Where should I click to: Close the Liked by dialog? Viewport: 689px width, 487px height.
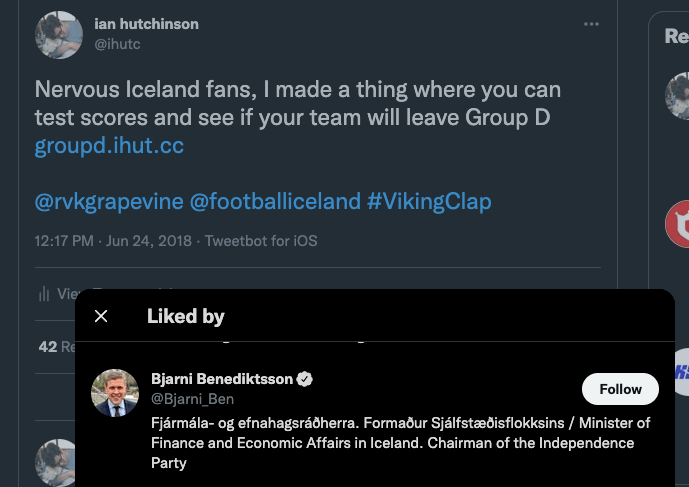click(101, 316)
